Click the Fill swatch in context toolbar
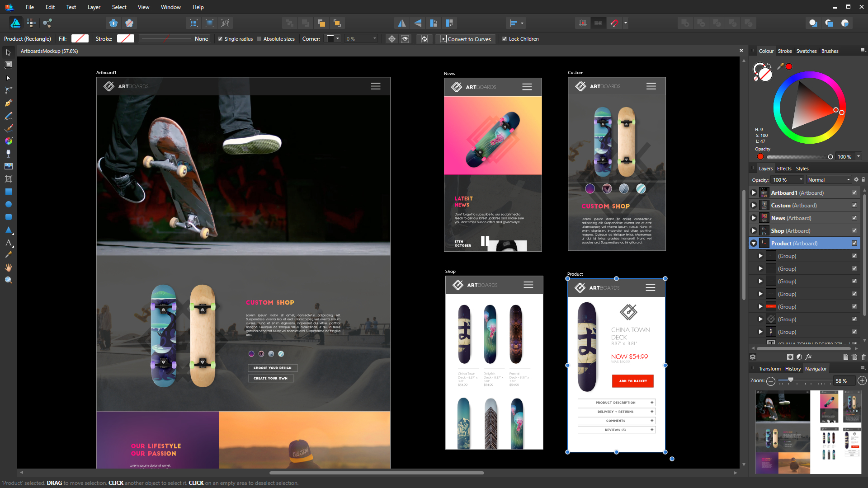This screenshot has width=868, height=488. point(80,39)
